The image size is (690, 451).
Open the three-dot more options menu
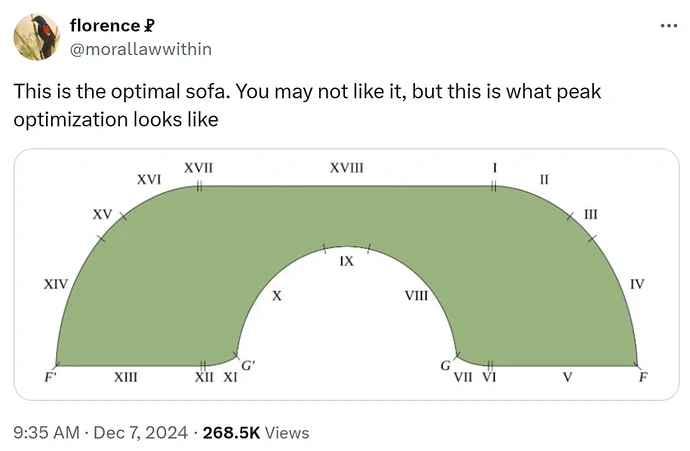[x=669, y=26]
